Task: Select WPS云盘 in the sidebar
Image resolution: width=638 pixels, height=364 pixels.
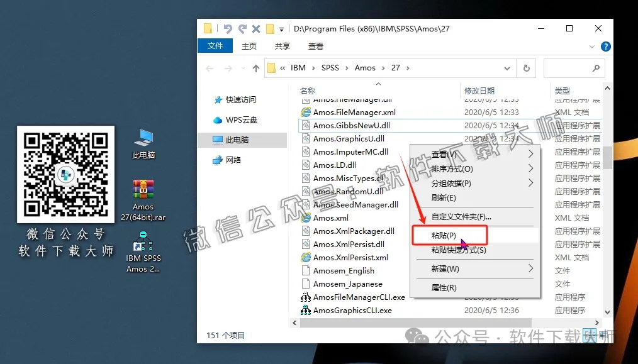Action: (x=240, y=119)
